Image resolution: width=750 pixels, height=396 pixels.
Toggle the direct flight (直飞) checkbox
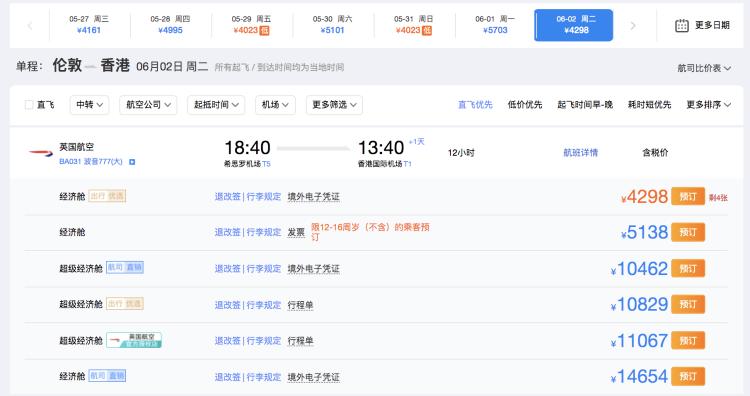[29, 105]
